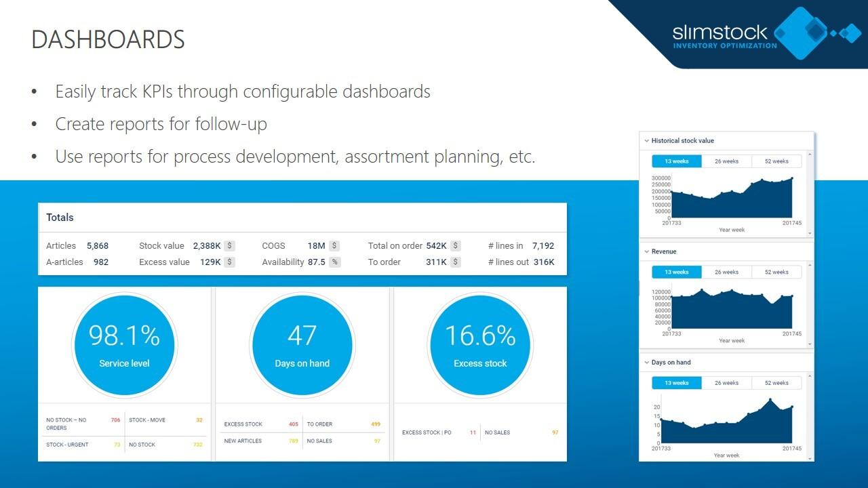Viewport: 868px width, 488px height.
Task: Click the 47 Days on hand circle
Action: [x=302, y=344]
